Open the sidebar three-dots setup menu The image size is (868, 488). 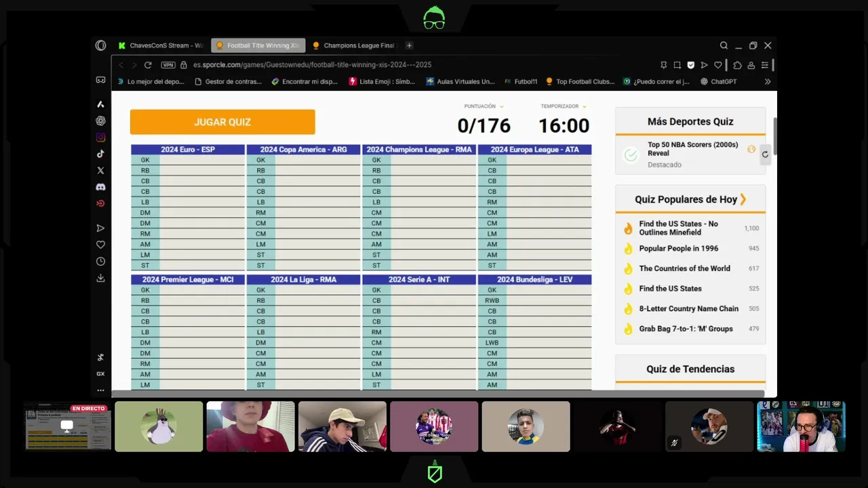point(100,390)
